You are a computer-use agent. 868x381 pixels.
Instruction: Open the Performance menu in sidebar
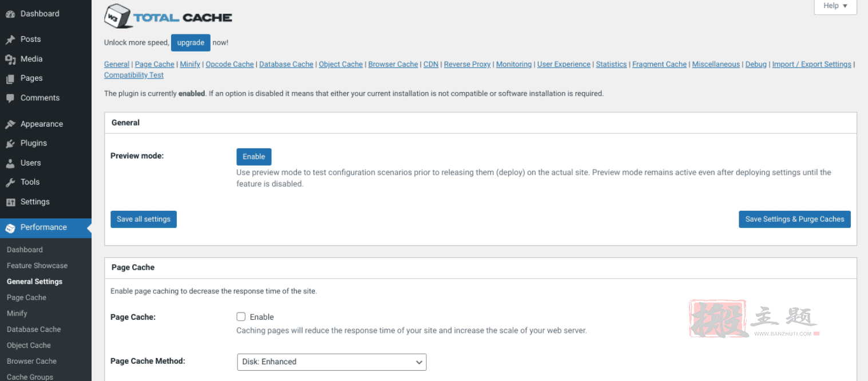pyautogui.click(x=46, y=228)
